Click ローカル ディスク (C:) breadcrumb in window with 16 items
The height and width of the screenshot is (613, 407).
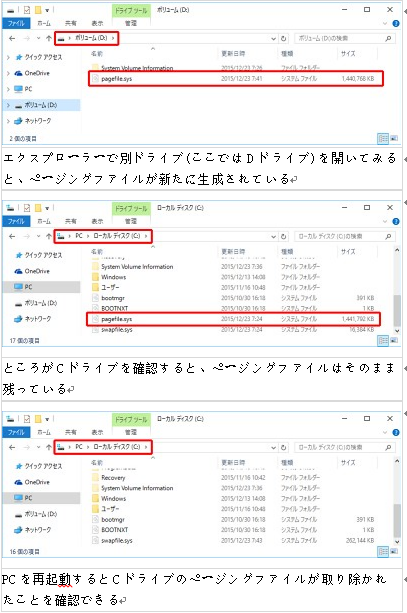point(117,447)
